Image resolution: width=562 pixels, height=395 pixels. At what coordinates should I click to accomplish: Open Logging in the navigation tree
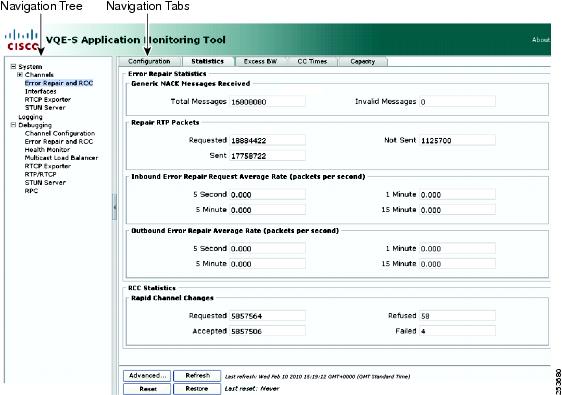(x=30, y=117)
